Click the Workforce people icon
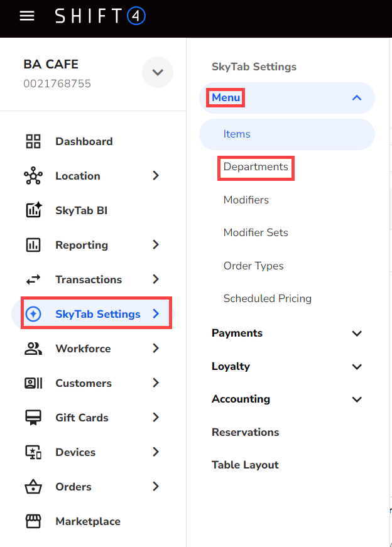The image size is (392, 547). [33, 349]
